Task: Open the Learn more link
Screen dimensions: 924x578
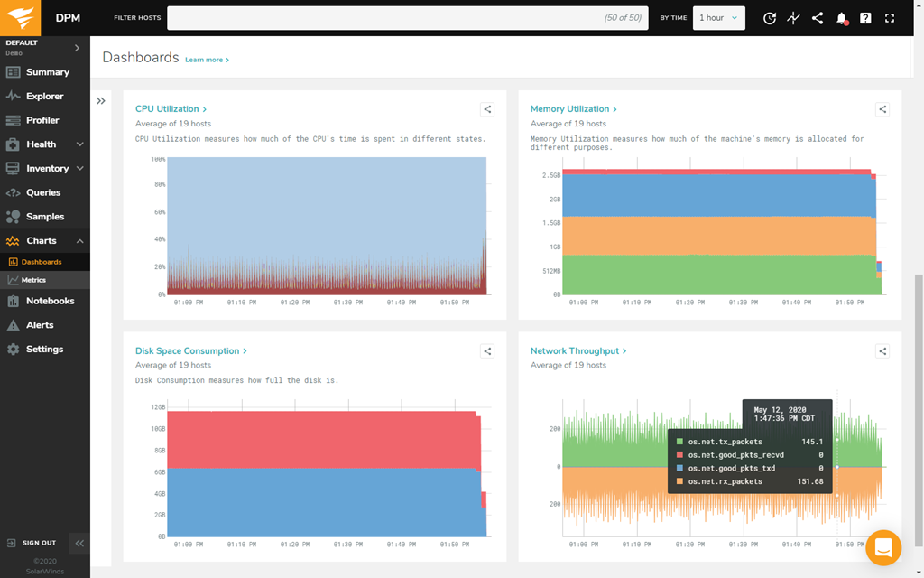Action: point(207,60)
